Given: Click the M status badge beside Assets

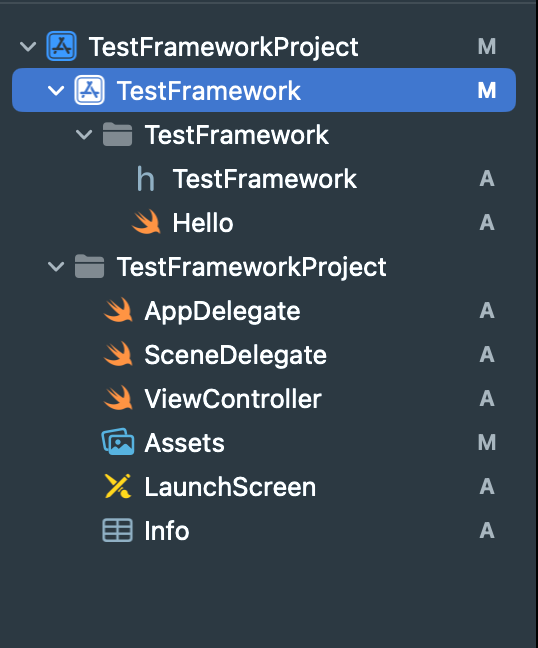Looking at the screenshot, I should pyautogui.click(x=487, y=443).
